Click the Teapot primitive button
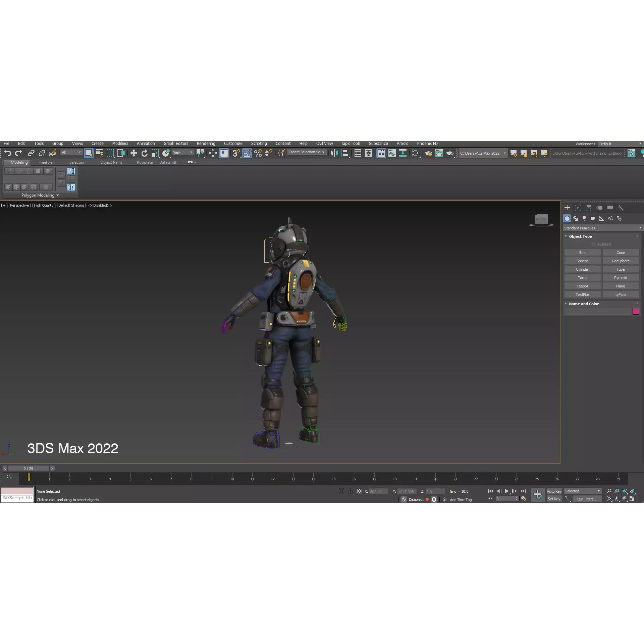This screenshot has height=644, width=644. click(x=582, y=286)
